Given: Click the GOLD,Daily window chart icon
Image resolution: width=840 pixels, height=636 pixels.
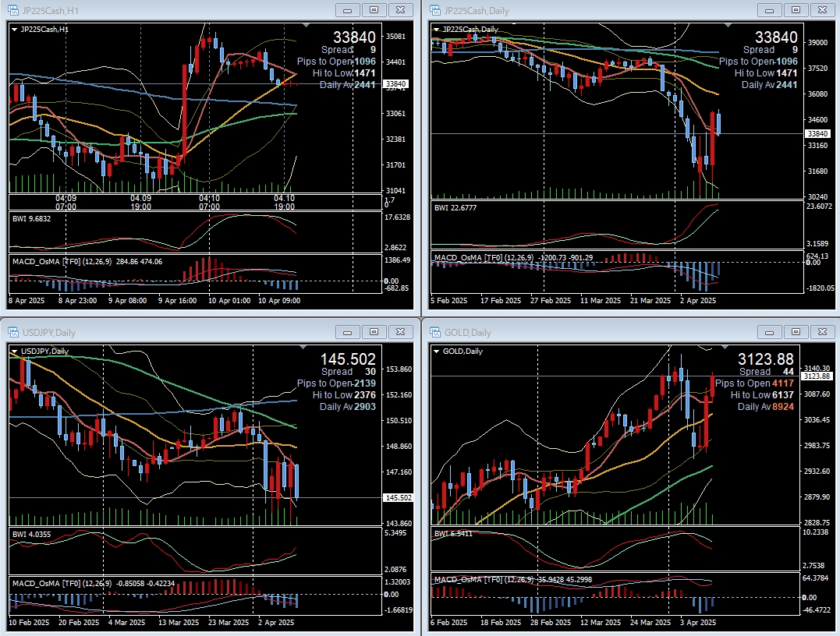Looking at the screenshot, I should click(x=434, y=332).
